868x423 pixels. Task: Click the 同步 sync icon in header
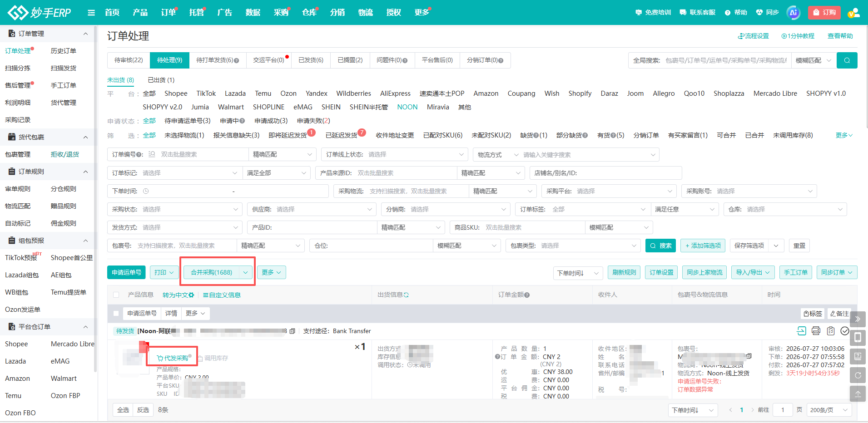coord(759,13)
